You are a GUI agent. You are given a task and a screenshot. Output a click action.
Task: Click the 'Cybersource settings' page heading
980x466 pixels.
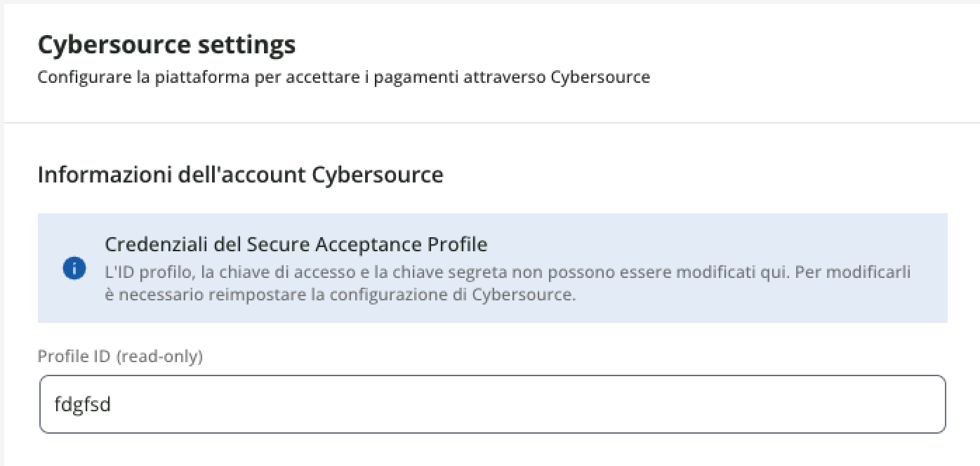(x=166, y=45)
